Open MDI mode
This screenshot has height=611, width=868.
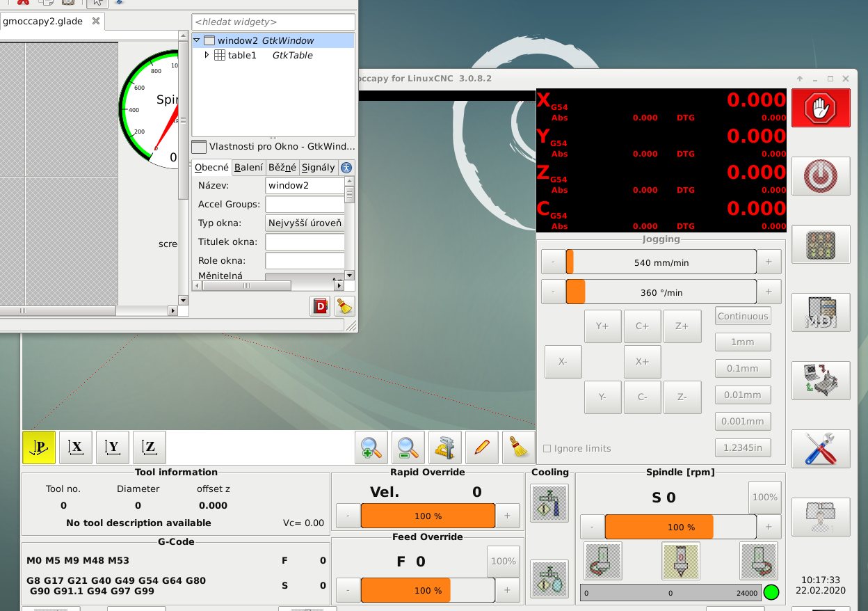point(821,312)
